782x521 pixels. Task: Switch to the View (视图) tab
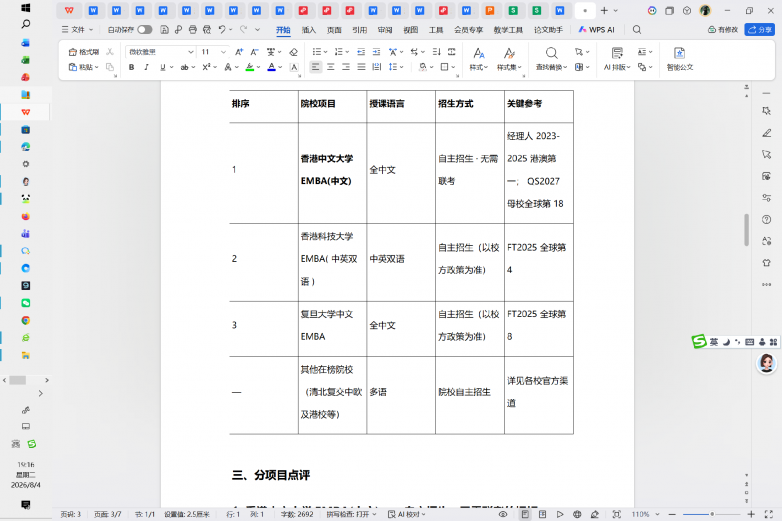click(410, 30)
